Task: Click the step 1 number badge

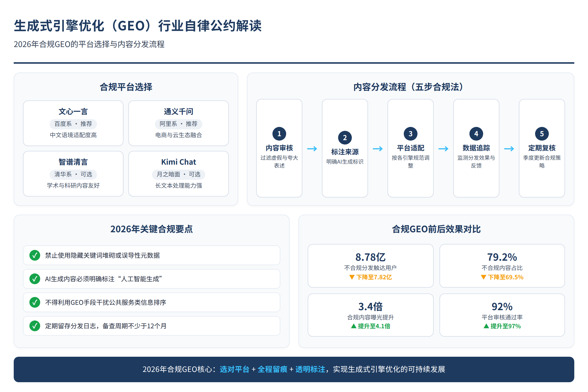Action: click(279, 134)
